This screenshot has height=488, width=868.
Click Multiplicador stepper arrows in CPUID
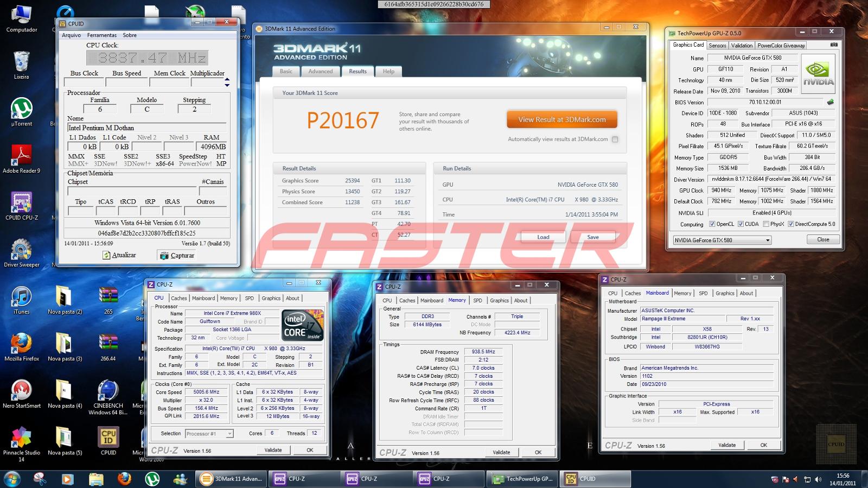coord(227,83)
